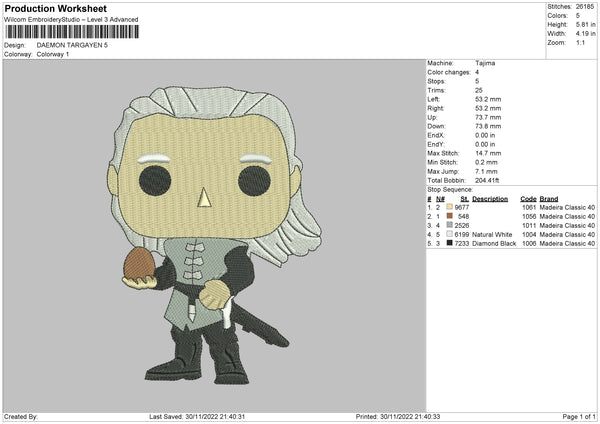The height and width of the screenshot is (424, 600).
Task: Click the 'Description' column header
Action: (490, 199)
